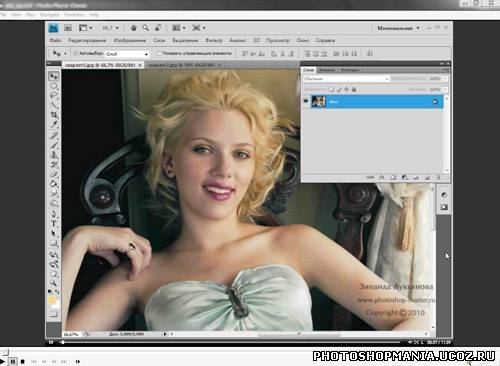The image size is (500, 366).
Task: Click the Hand tool in application bar
Action: [134, 28]
